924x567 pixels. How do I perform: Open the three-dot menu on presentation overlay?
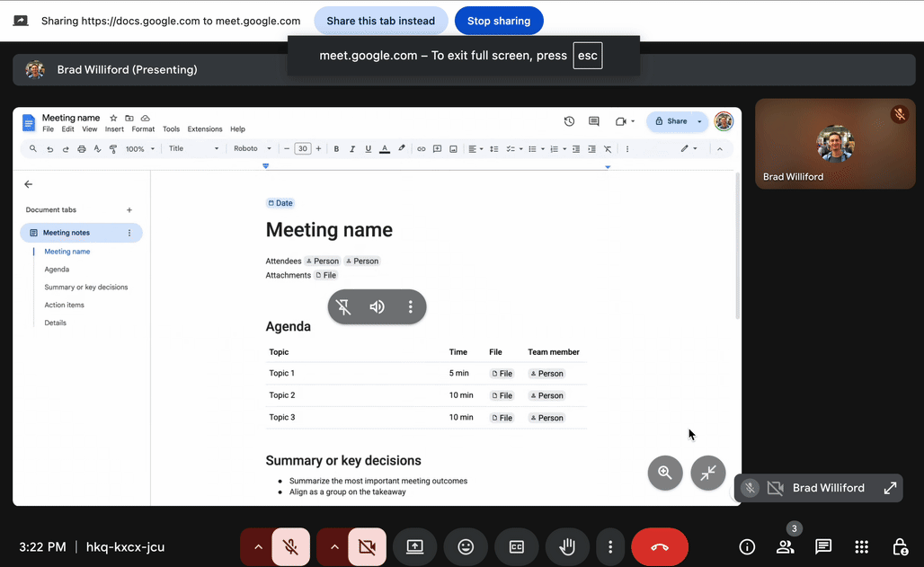pyautogui.click(x=411, y=307)
